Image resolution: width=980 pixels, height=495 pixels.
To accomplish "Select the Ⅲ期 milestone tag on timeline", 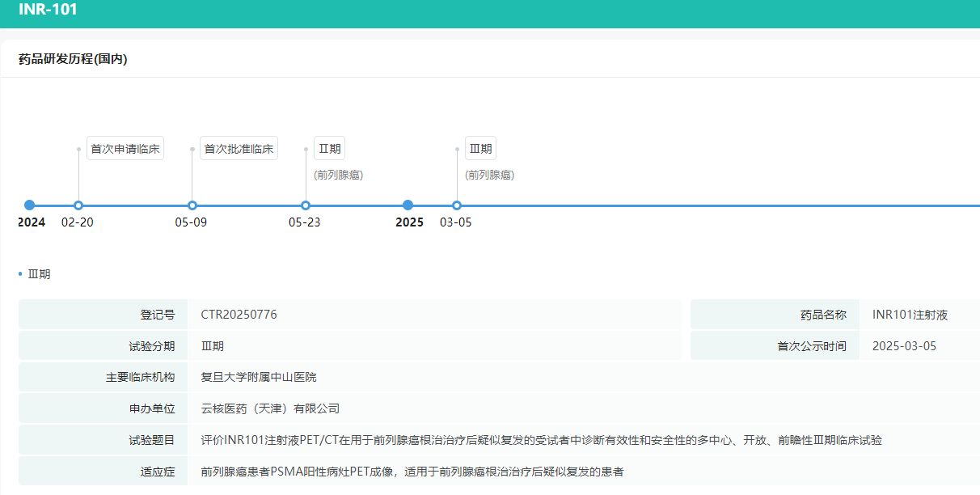I will [480, 149].
